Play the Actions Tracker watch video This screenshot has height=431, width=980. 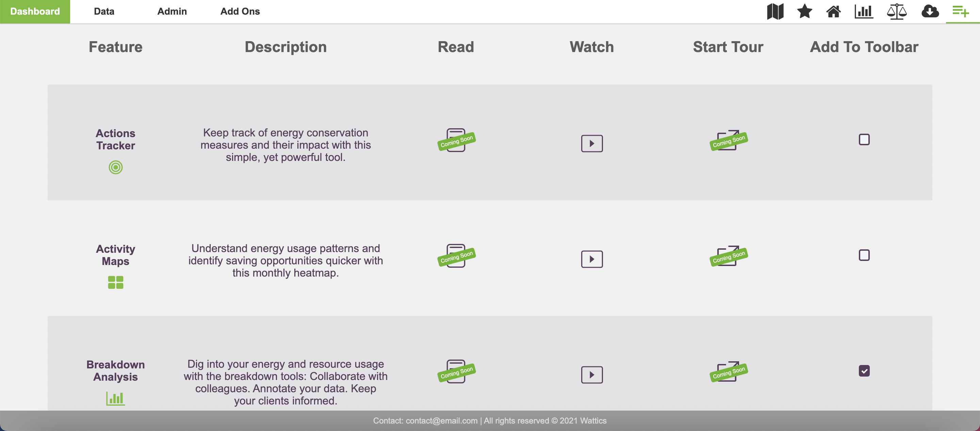click(592, 144)
